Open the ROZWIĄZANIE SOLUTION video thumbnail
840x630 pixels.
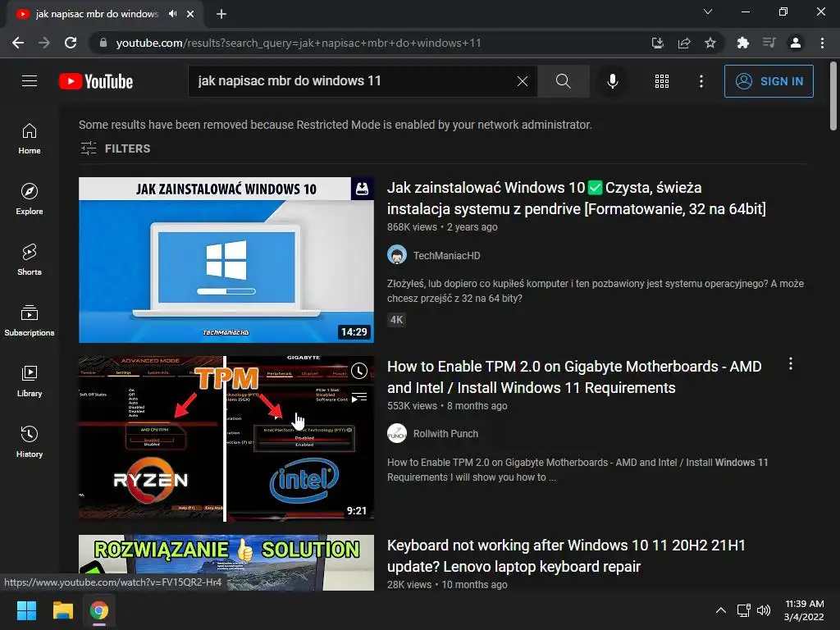click(x=226, y=563)
